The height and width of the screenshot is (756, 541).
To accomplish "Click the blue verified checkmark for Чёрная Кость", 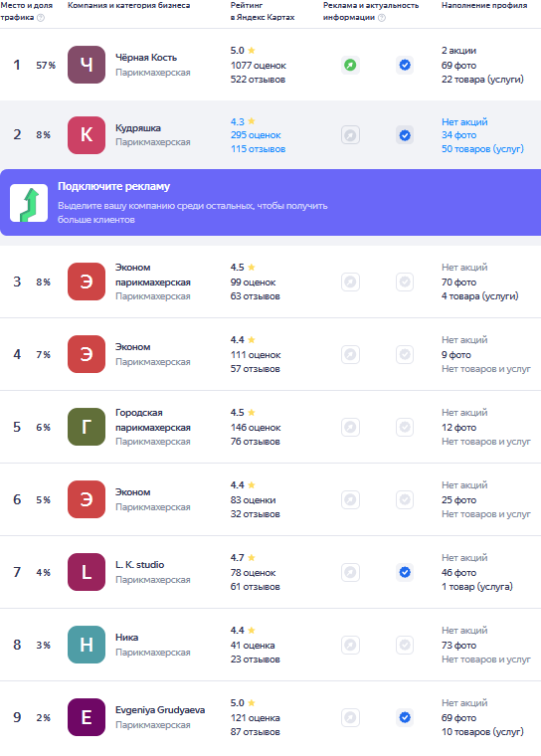I will [405, 65].
